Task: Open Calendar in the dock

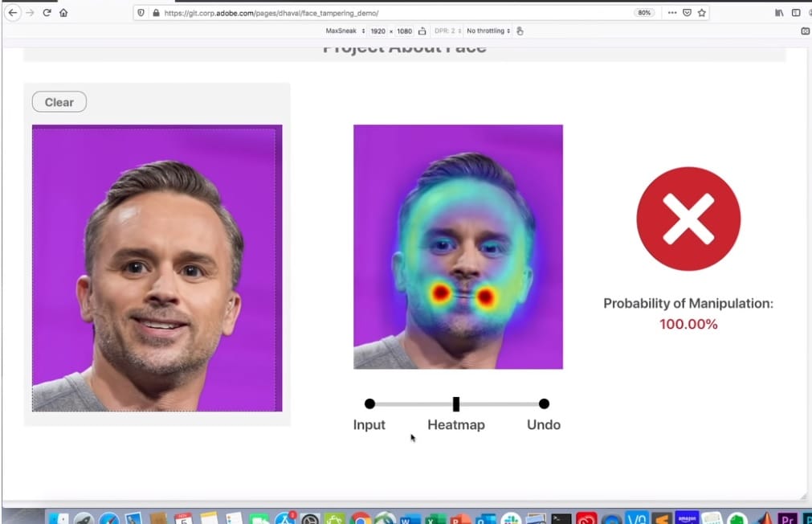Action: click(x=183, y=518)
